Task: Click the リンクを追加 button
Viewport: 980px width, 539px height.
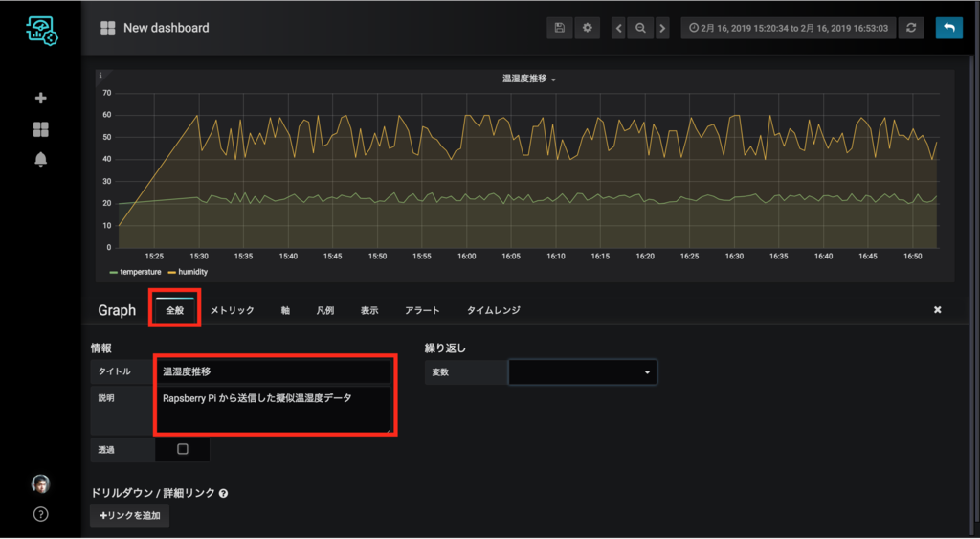Action: [130, 516]
